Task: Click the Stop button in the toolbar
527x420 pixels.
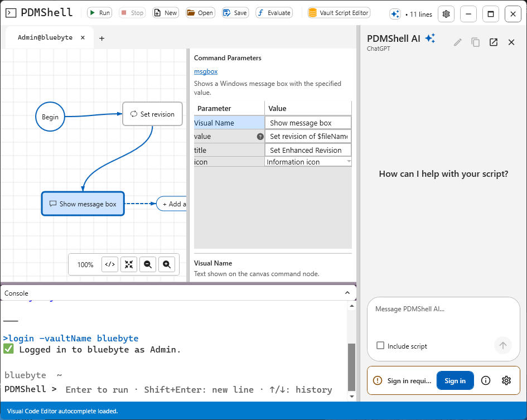Action: (x=132, y=13)
